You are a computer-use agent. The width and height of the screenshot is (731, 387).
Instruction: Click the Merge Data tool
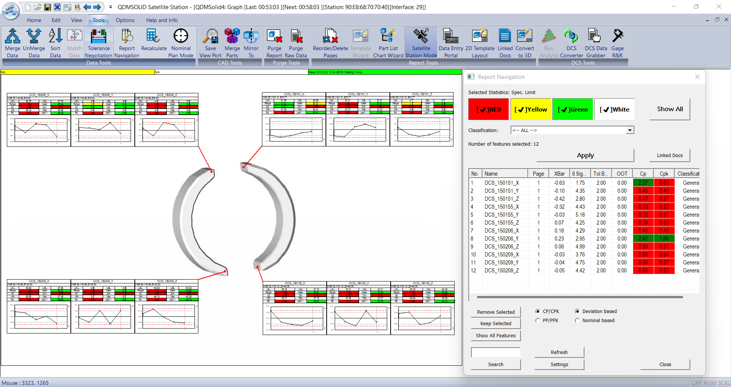click(x=12, y=43)
